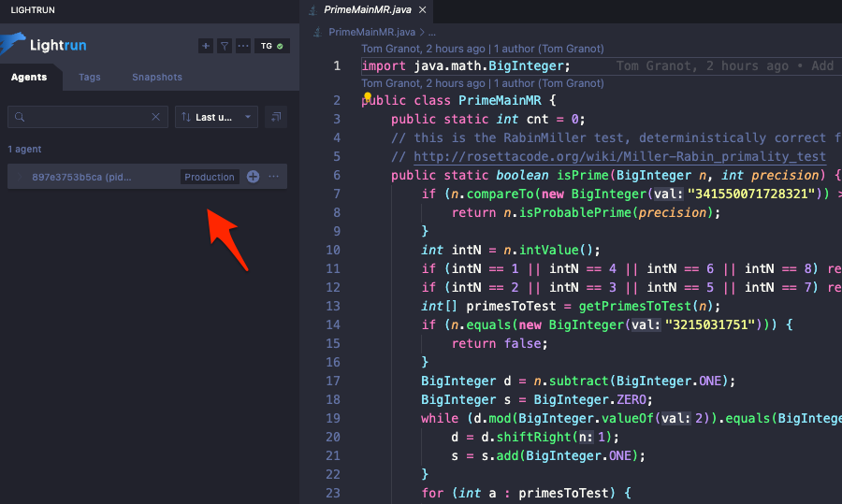
Task: Click getPrimesToTest call on line 13
Action: [x=634, y=306]
